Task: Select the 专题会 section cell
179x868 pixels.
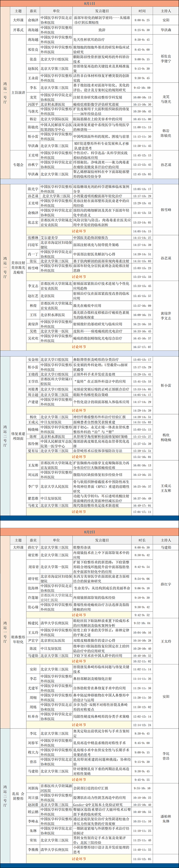Action: pyautogui.click(x=18, y=165)
